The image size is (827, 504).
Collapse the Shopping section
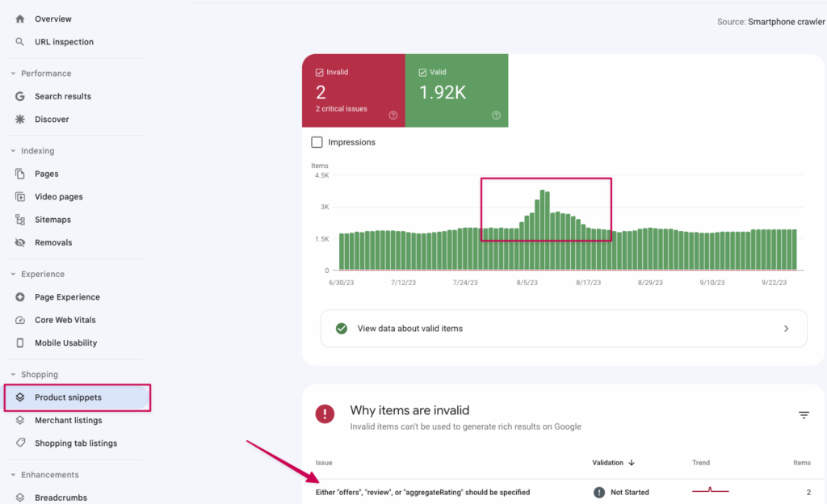click(11, 374)
